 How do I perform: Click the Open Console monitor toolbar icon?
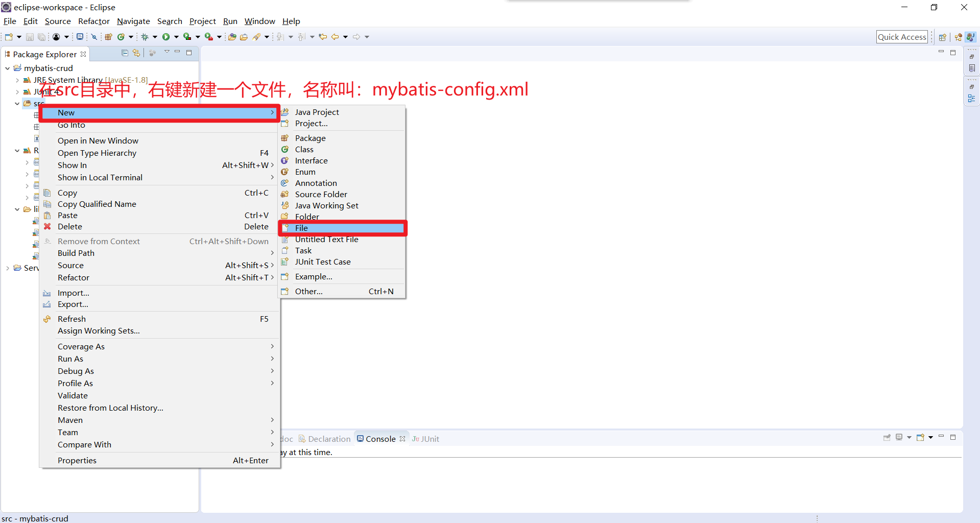(x=80, y=37)
